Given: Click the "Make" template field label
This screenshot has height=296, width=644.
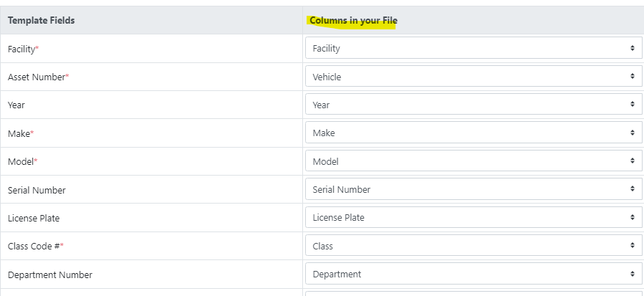Looking at the screenshot, I should coord(19,133).
